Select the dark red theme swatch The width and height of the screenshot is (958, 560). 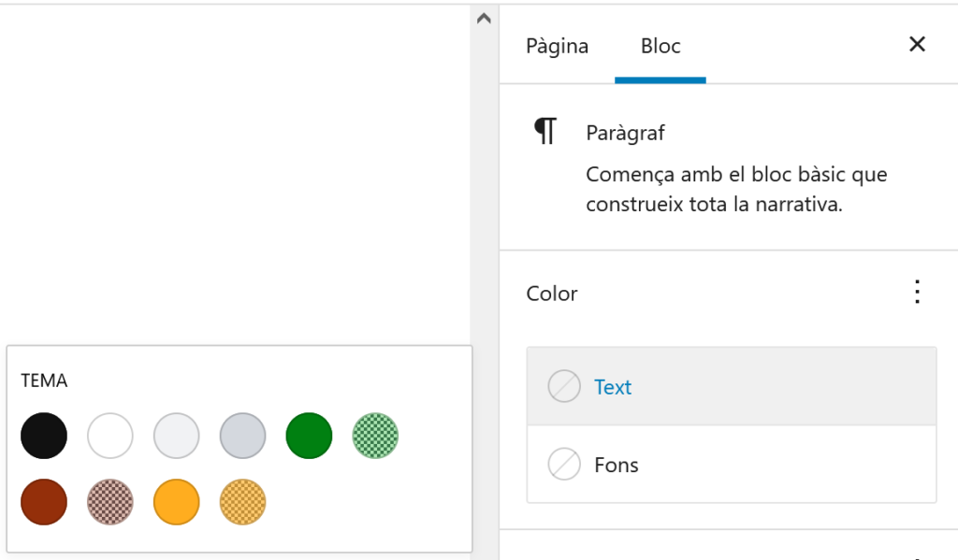43,502
